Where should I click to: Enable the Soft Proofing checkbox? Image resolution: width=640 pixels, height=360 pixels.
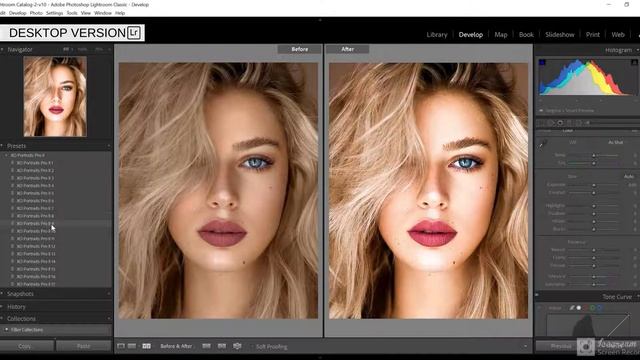pos(252,347)
